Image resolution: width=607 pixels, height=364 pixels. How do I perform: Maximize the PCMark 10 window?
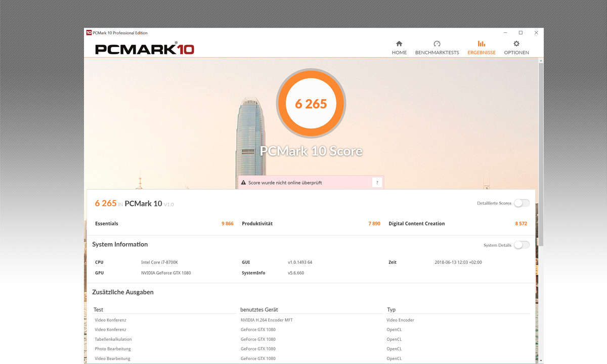tap(521, 33)
